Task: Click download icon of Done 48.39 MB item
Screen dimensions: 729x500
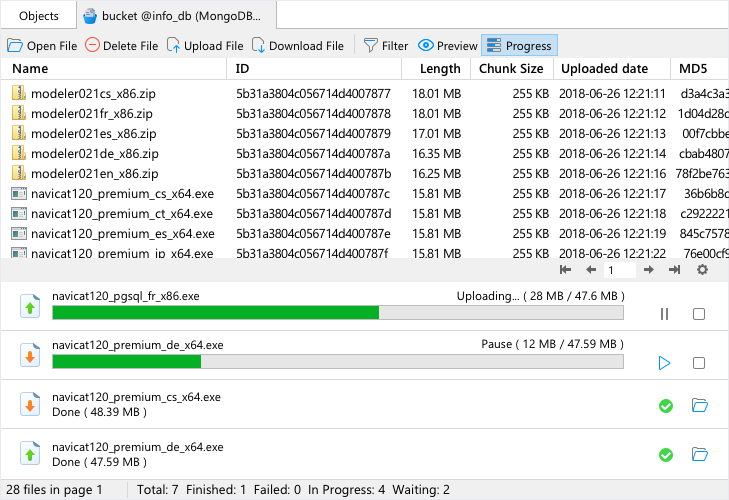Action: coord(30,404)
